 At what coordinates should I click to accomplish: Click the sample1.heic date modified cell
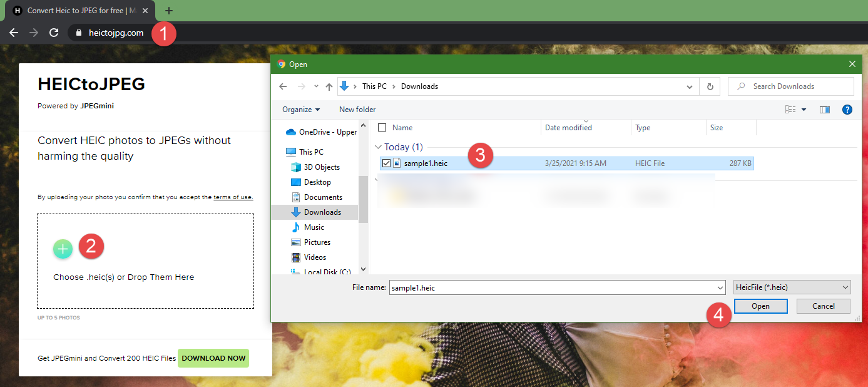(x=575, y=163)
